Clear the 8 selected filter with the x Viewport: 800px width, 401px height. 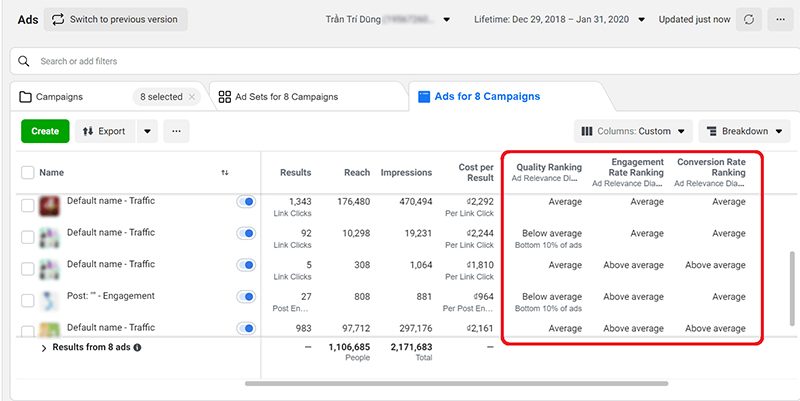[192, 97]
